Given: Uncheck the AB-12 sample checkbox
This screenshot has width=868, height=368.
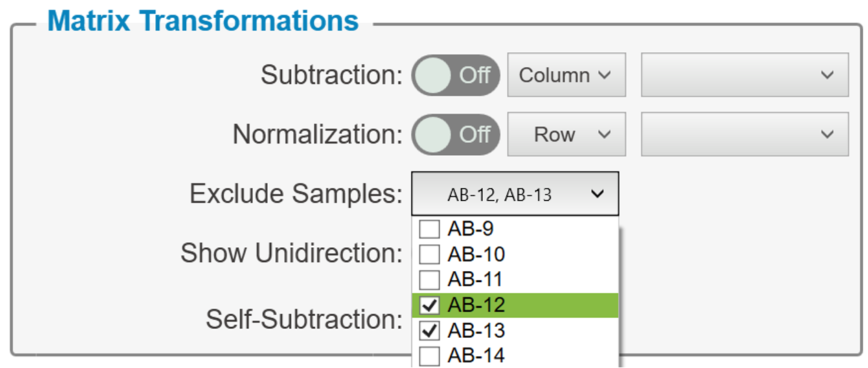Looking at the screenshot, I should tap(429, 306).
